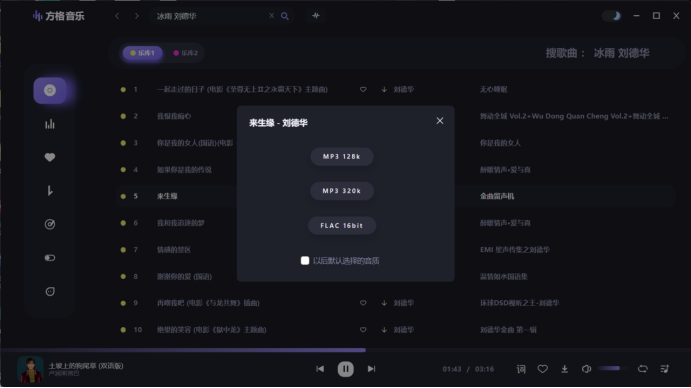Favorite song number 10 with heart
691x388 pixels.
tap(363, 330)
